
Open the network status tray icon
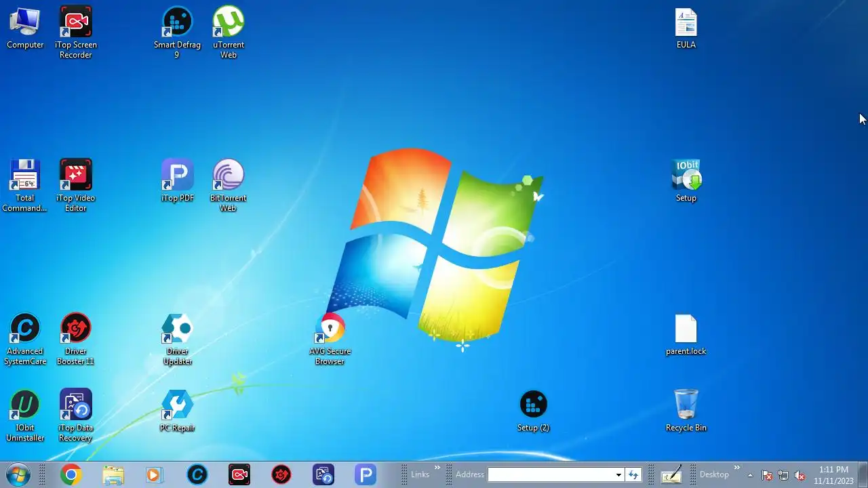[783, 475]
